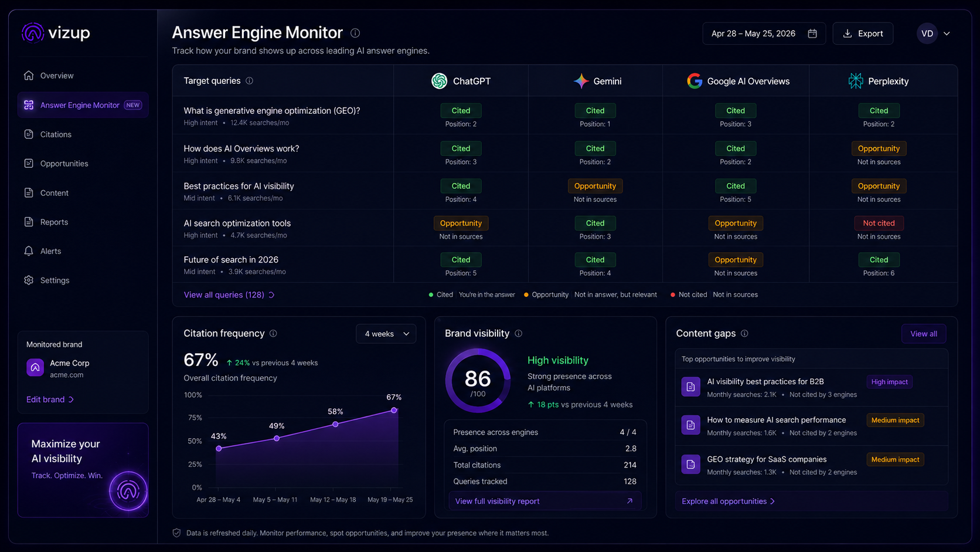980x552 pixels.
Task: Click the shield icon by data refresh note
Action: click(176, 533)
